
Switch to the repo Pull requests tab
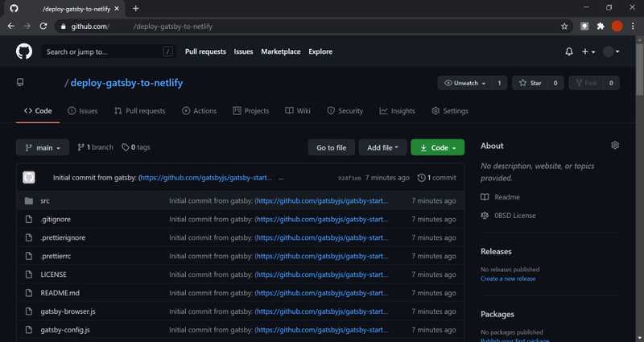tap(139, 111)
